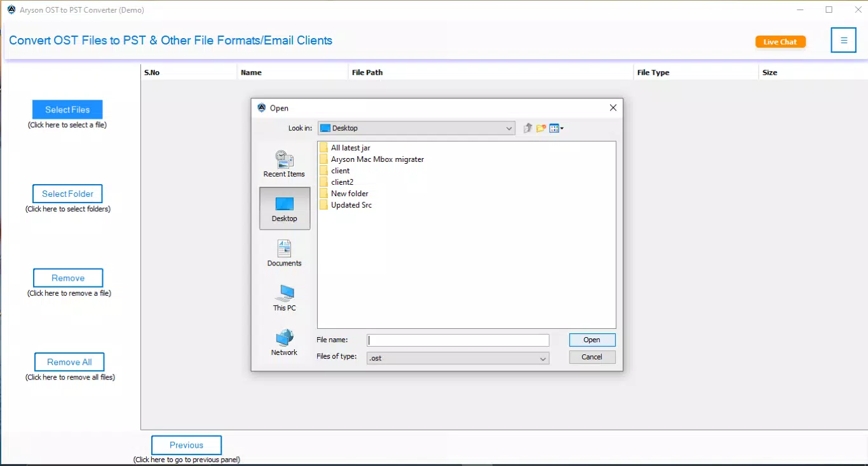Minimize the Aryson converter window
Viewport: 868px width, 466px height.
pos(801,10)
